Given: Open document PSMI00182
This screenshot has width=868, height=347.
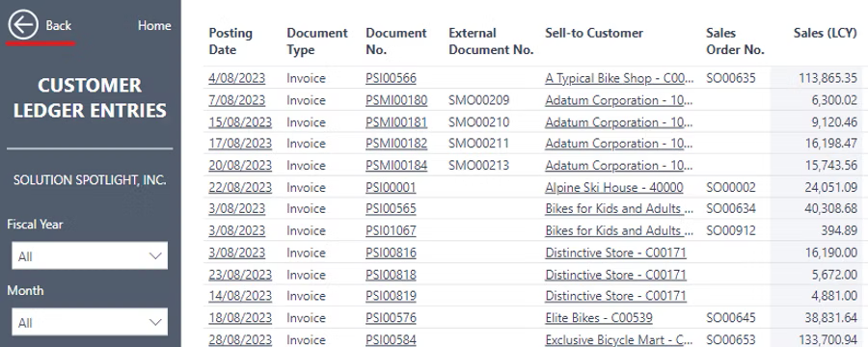Looking at the screenshot, I should pos(396,144).
